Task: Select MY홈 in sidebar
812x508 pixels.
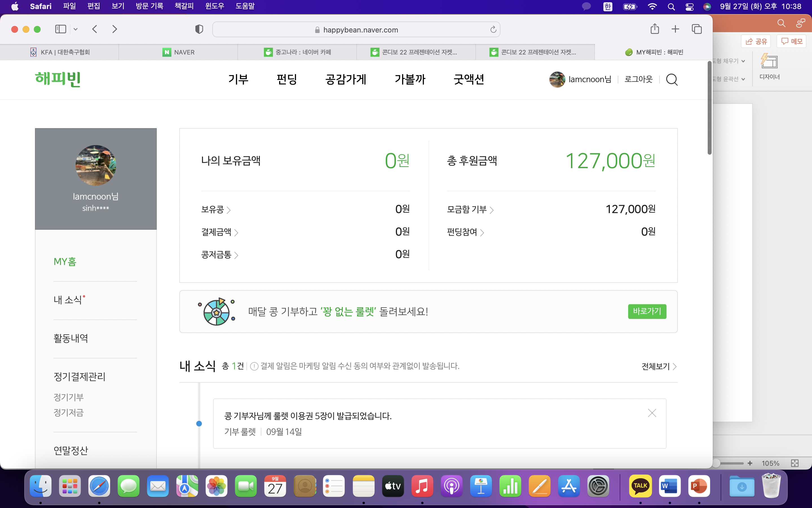Action: point(65,262)
